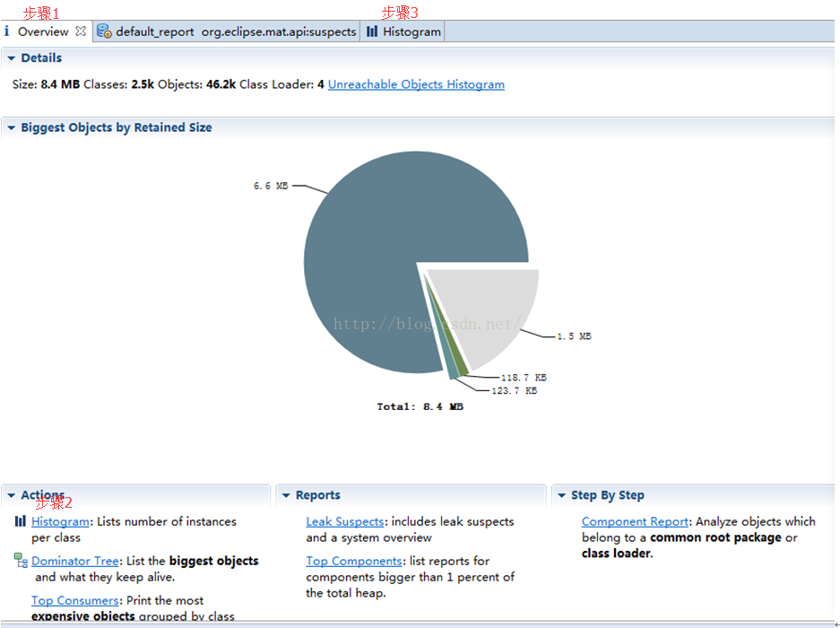Click the '118.7 KB' chart label
The height and width of the screenshot is (628, 840).
[x=524, y=378]
